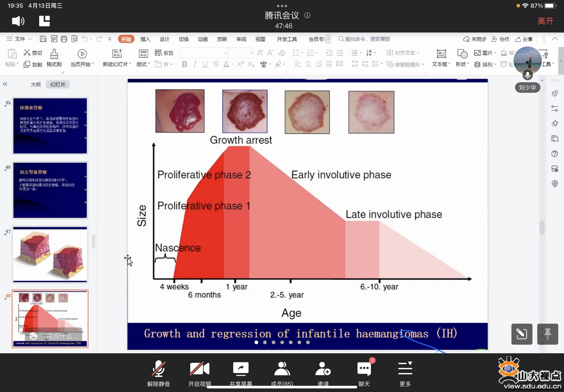Viewport: 564px width, 392px height.
Task: Switch to the 插入 ribbon tab
Action: coord(145,39)
